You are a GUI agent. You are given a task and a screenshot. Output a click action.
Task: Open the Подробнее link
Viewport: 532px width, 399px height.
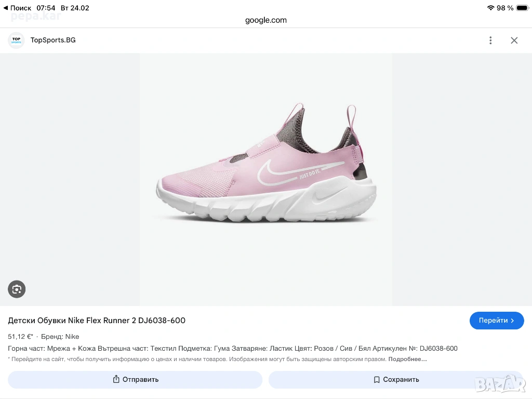tap(407, 359)
